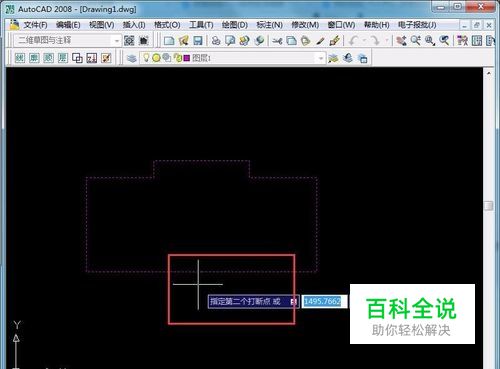The width and height of the screenshot is (500, 369).
Task: Click the DesignCenter icon
Action: 477,41
